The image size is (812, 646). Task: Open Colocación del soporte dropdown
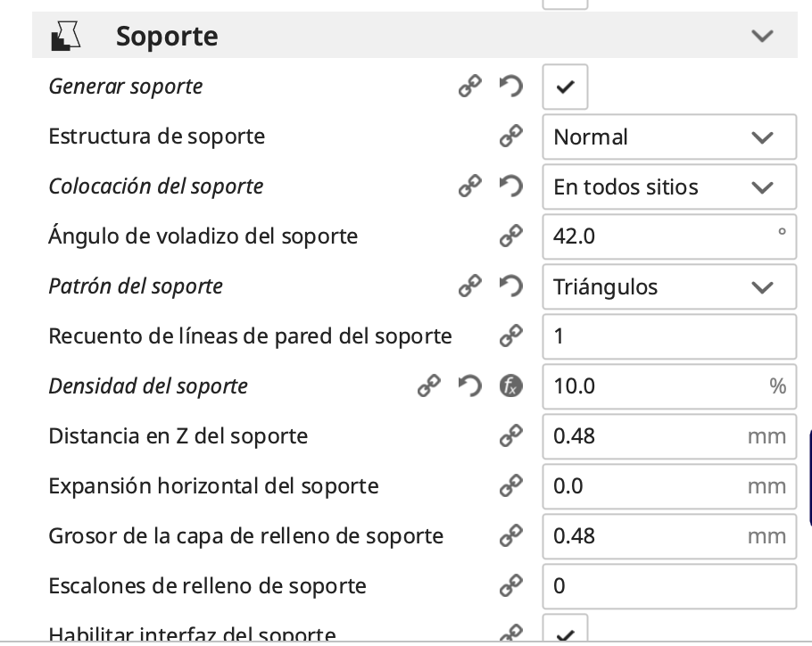669,186
